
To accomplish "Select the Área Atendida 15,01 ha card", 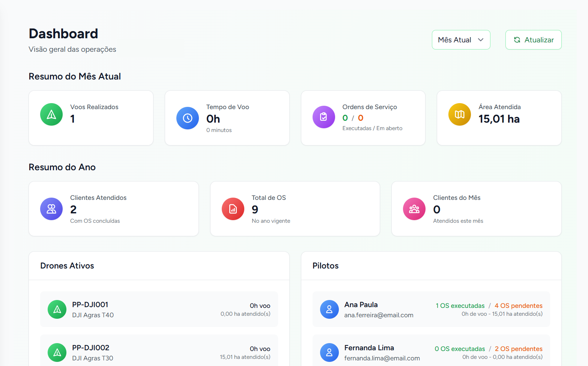I will point(499,118).
